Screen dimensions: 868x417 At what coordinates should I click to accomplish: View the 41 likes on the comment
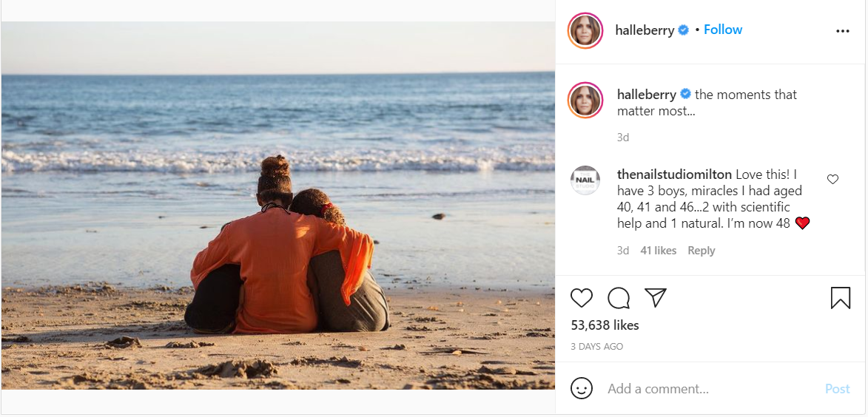[x=658, y=251]
